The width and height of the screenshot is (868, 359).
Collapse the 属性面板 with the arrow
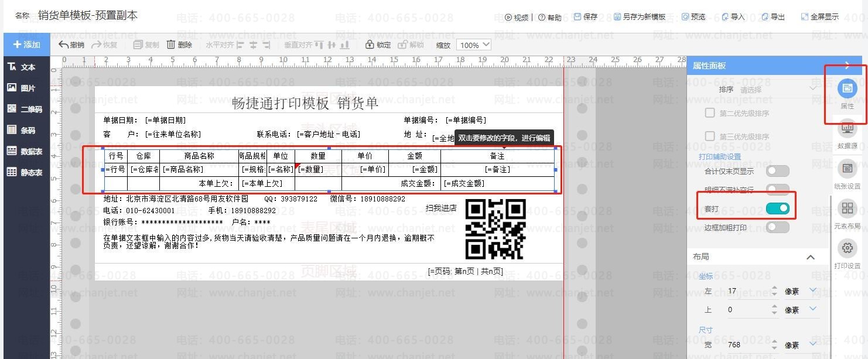(x=848, y=66)
